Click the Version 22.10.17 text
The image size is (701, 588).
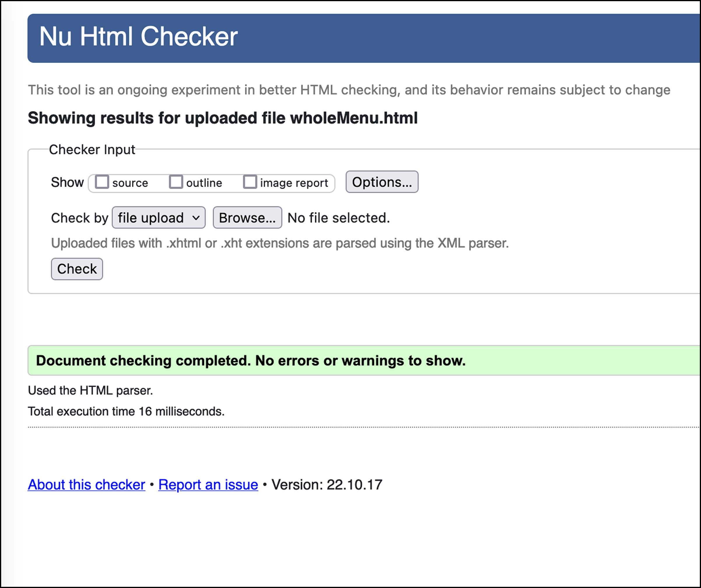[x=327, y=484]
